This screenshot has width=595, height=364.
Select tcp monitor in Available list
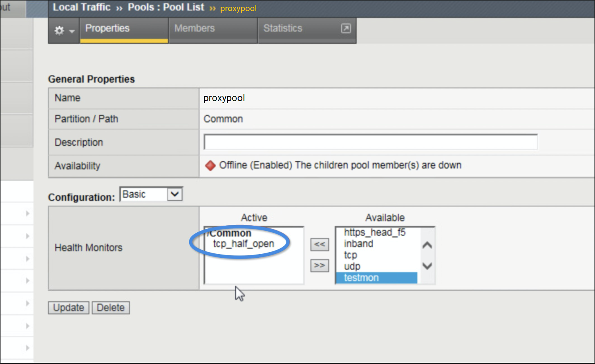coord(351,255)
